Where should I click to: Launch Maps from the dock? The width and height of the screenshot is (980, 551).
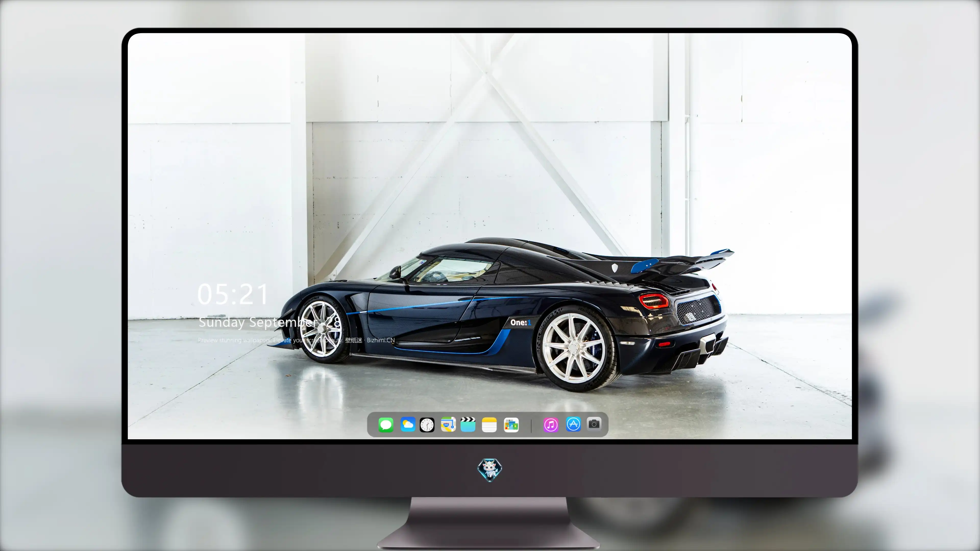point(448,425)
